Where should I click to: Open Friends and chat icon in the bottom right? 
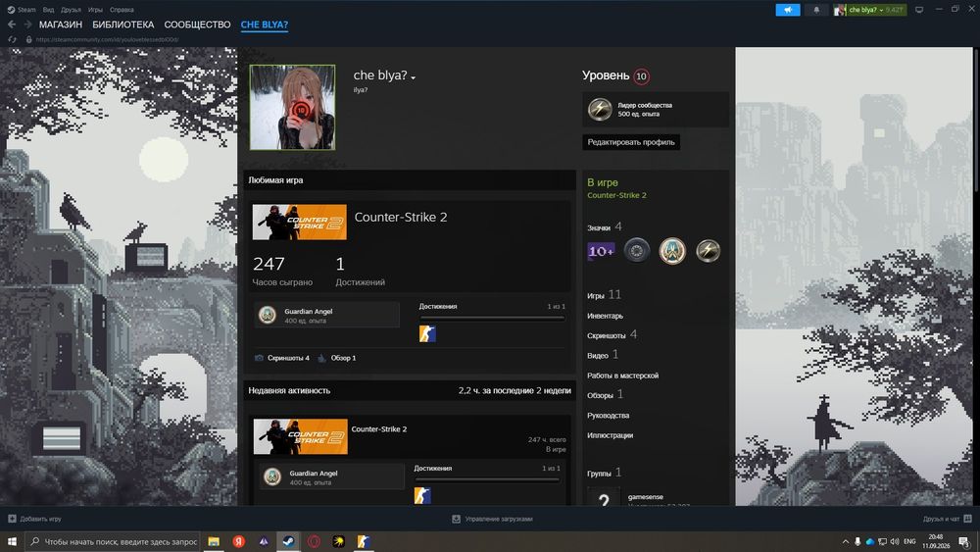click(967, 519)
